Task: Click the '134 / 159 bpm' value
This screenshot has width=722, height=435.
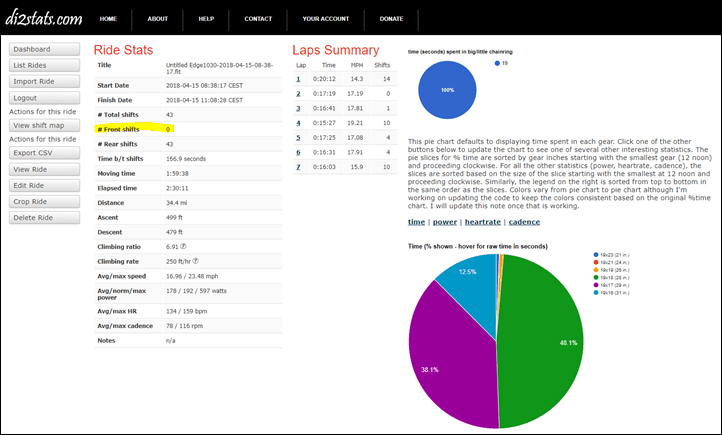Action: tap(186, 311)
